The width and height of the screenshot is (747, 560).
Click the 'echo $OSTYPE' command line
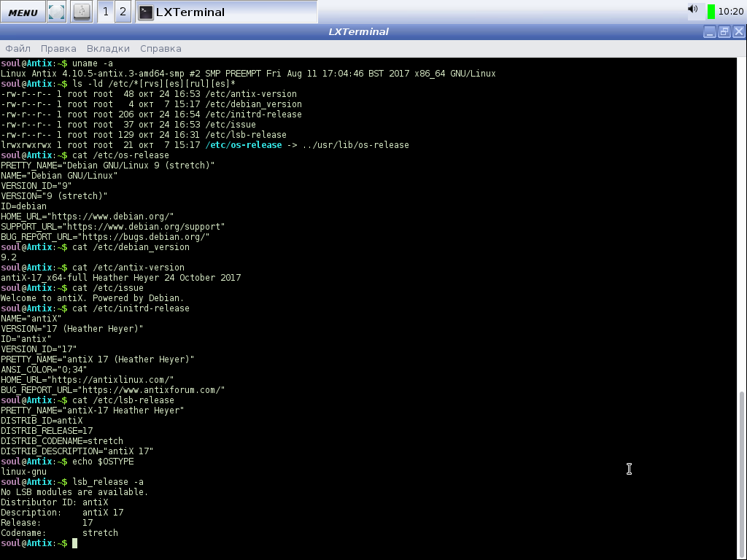66,462
